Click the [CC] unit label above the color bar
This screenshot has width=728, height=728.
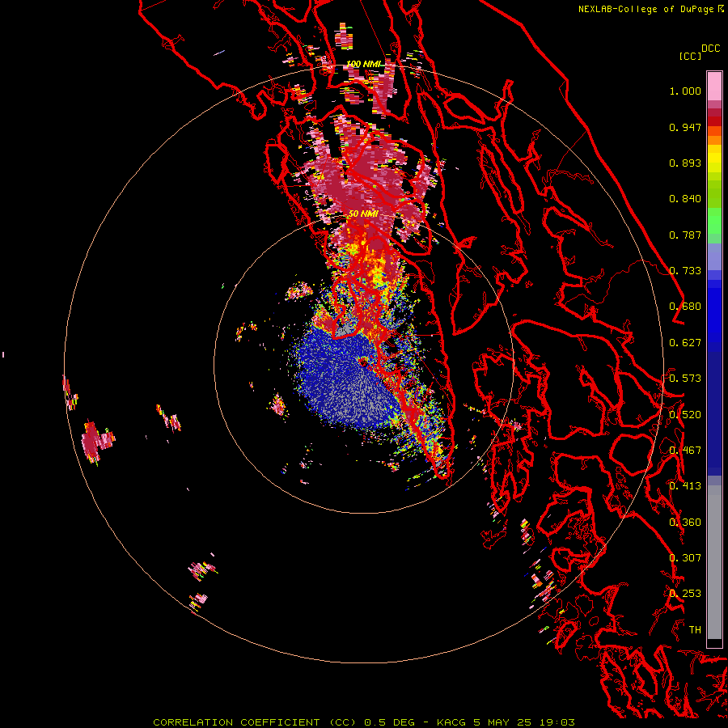click(x=690, y=56)
